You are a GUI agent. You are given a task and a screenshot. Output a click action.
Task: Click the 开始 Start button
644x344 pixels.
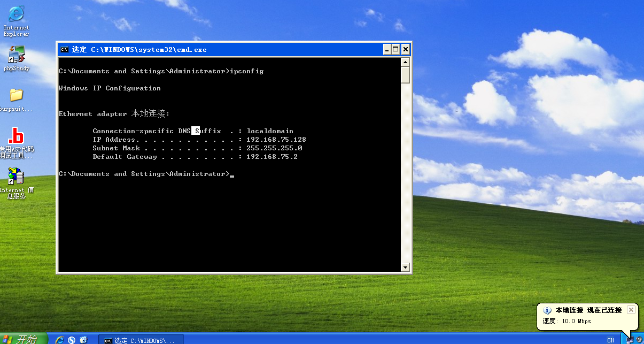[24, 339]
